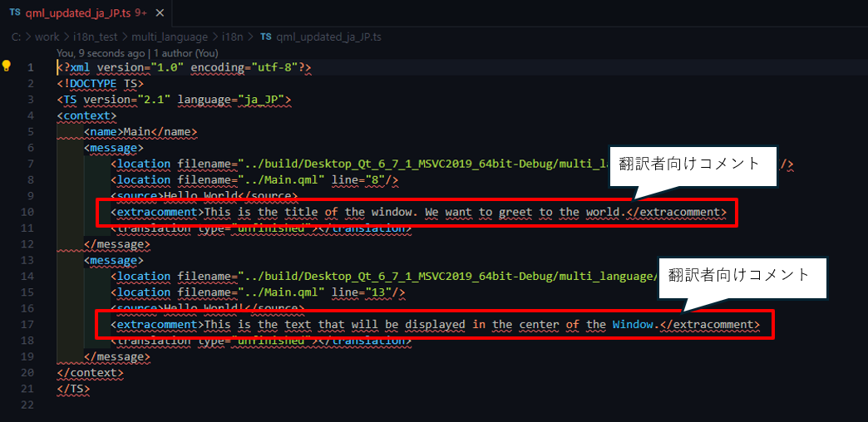Click line number 10 in the gutter
868x422 pixels.
coord(30,213)
